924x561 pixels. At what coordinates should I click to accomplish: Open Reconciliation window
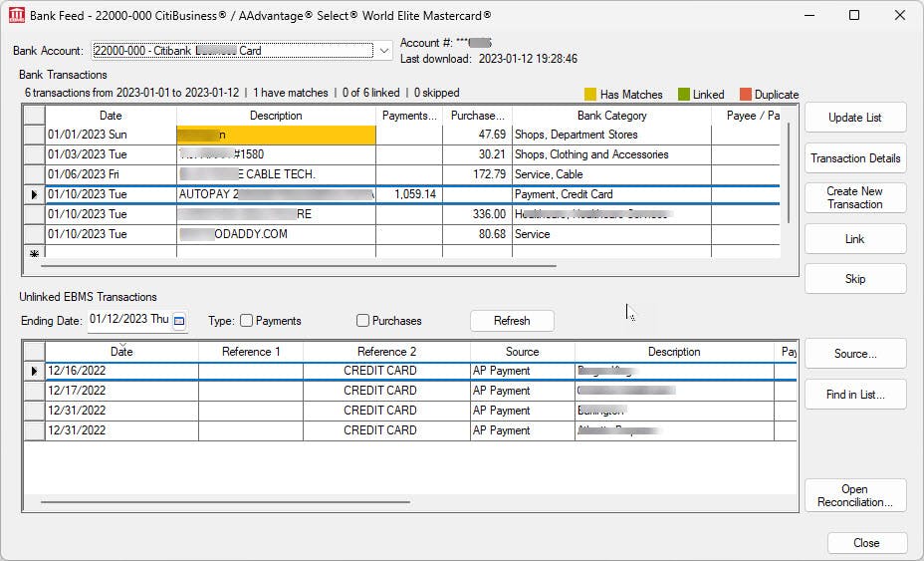[854, 495]
